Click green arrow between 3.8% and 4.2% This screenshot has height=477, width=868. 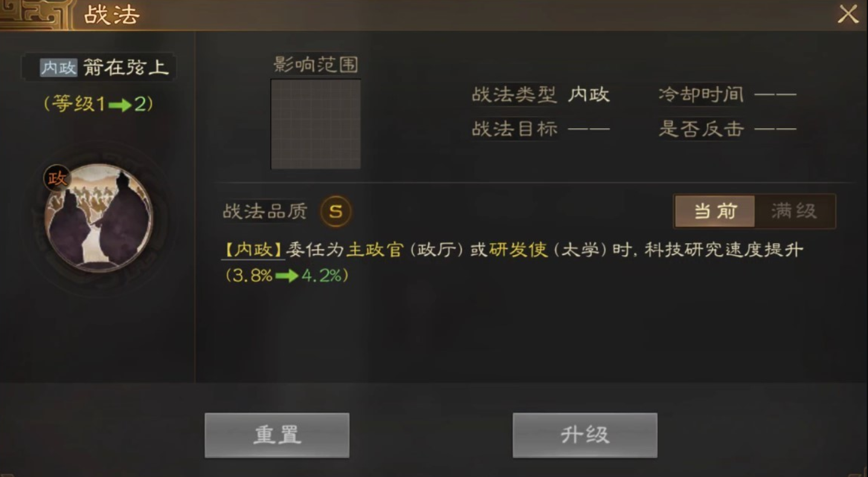click(287, 276)
